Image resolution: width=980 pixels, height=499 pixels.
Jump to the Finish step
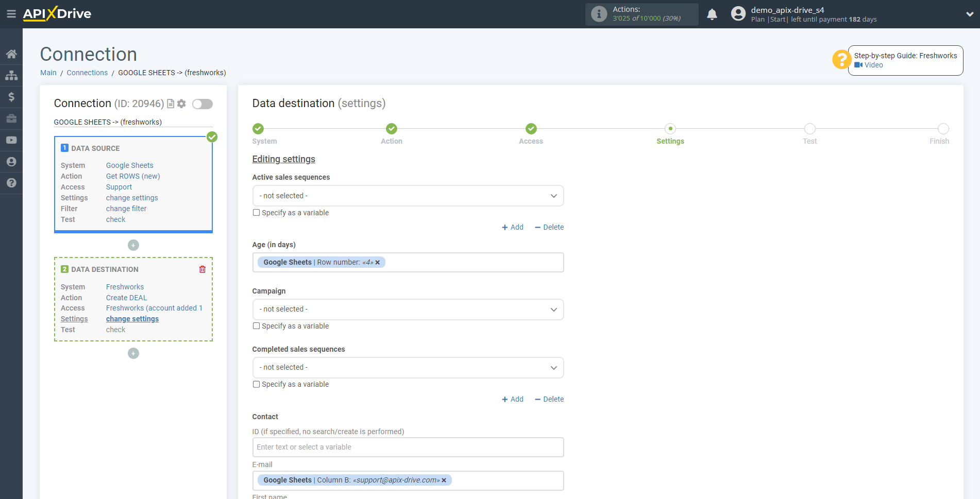click(x=943, y=129)
